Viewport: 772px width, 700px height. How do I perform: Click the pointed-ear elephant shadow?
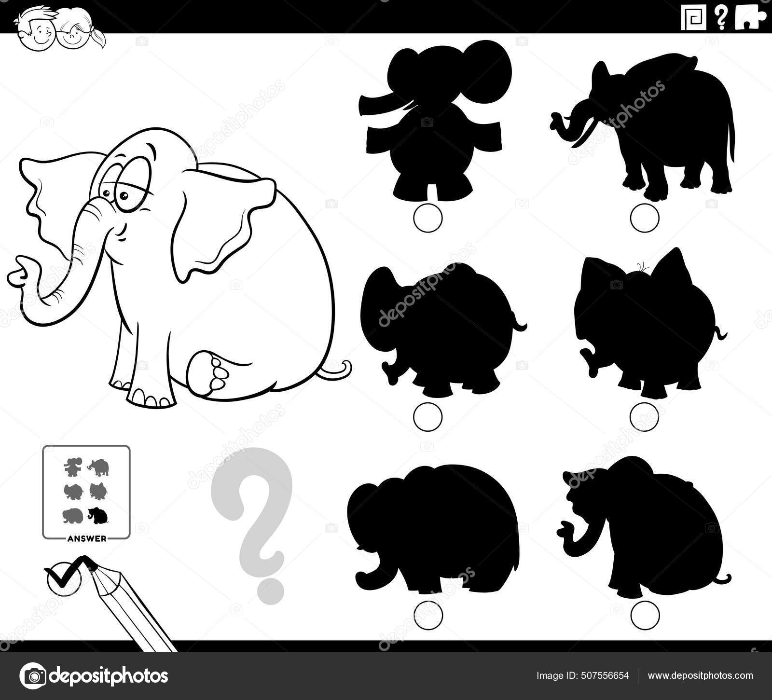click(x=650, y=324)
